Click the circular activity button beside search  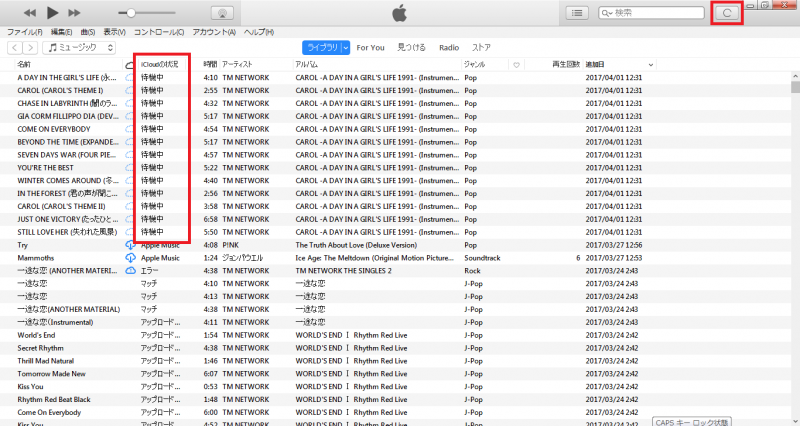coord(727,13)
